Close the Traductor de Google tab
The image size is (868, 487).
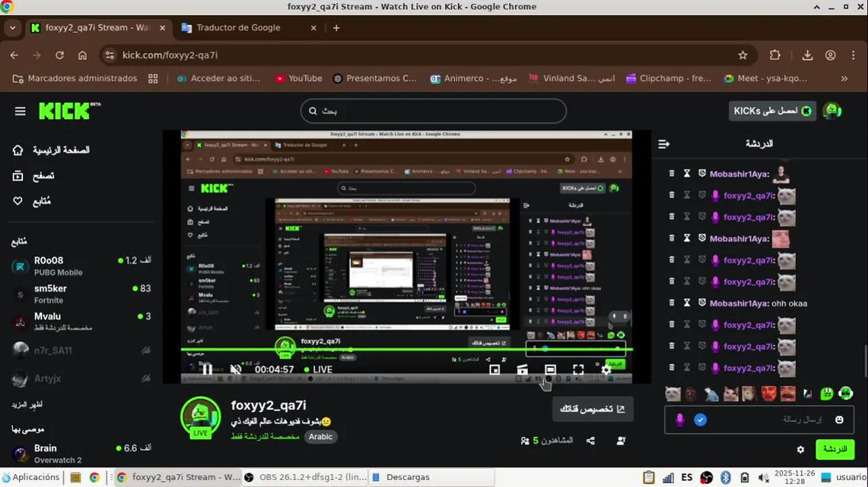click(313, 28)
